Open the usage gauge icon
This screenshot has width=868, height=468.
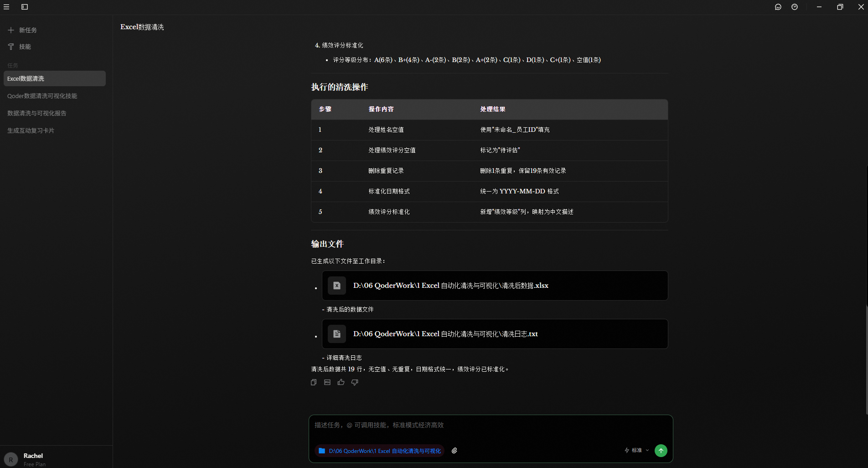pos(795,7)
